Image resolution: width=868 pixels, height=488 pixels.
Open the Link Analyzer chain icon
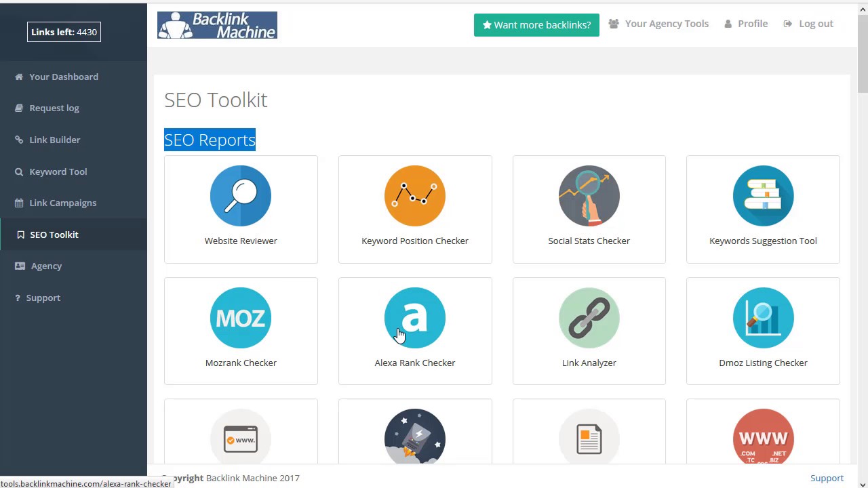(589, 318)
